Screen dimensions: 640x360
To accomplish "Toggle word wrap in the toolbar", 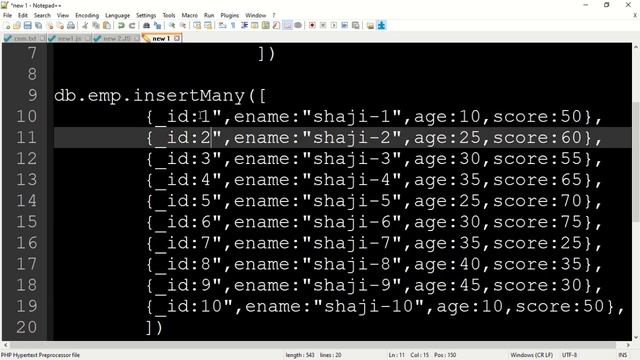I will click(x=222, y=25).
